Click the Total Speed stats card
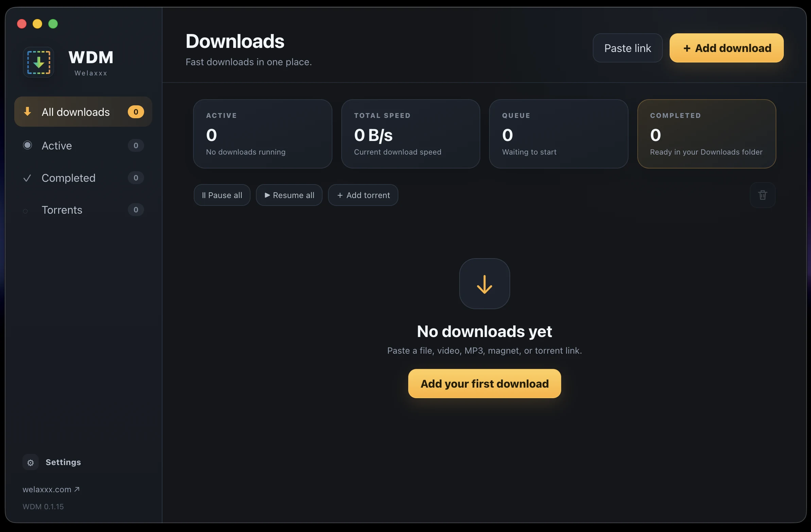Viewport: 811px width, 532px height. pos(411,134)
